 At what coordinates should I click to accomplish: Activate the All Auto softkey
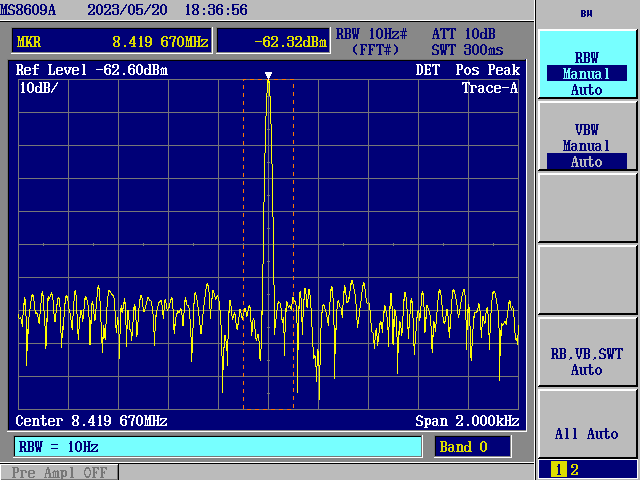click(587, 423)
